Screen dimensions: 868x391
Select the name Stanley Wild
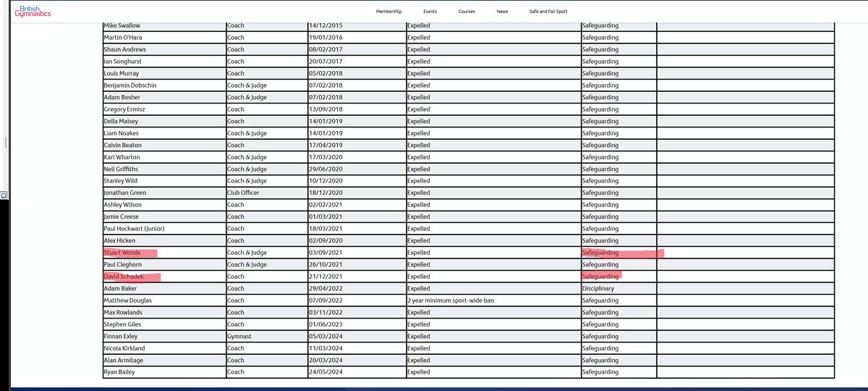tap(121, 181)
